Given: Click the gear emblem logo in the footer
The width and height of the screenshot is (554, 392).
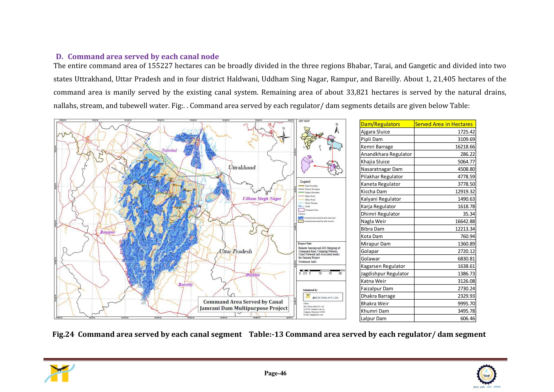Looking at the screenshot, I should [486, 374].
